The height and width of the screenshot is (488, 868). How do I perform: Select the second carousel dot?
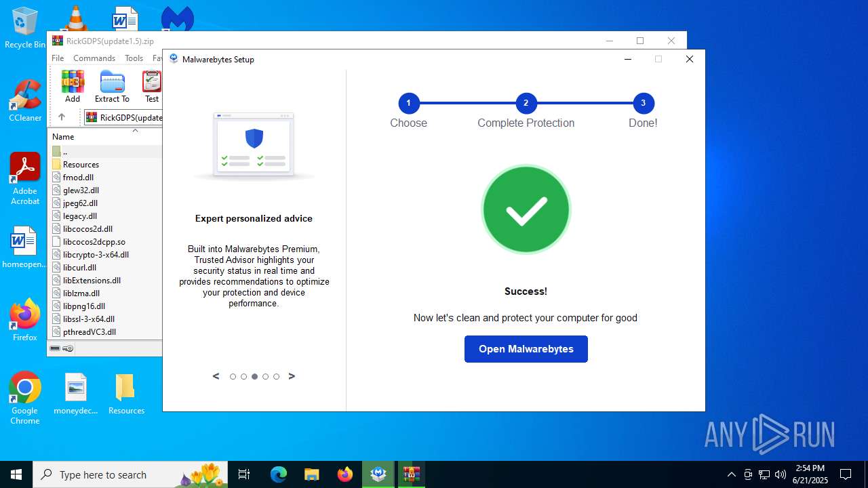coord(243,376)
